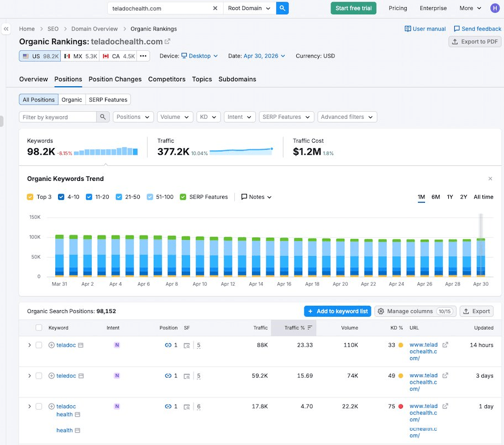Open the Positions filter dropdown
504x445 pixels.
click(x=133, y=117)
